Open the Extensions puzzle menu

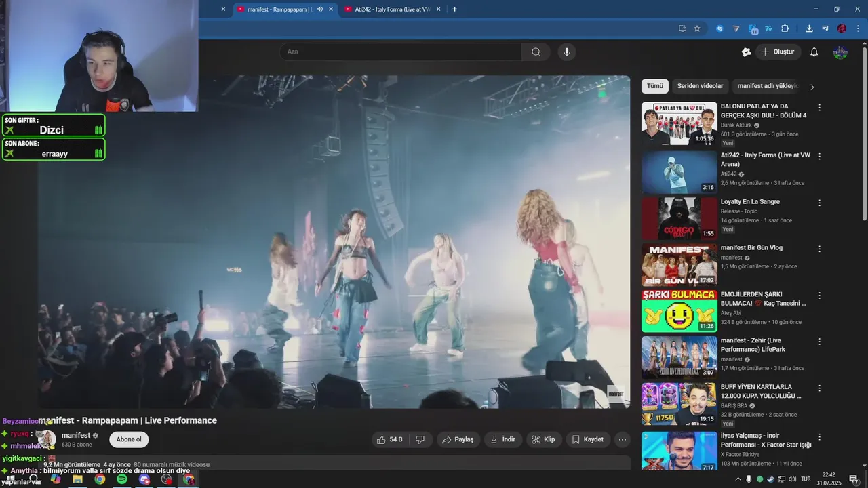pyautogui.click(x=785, y=28)
